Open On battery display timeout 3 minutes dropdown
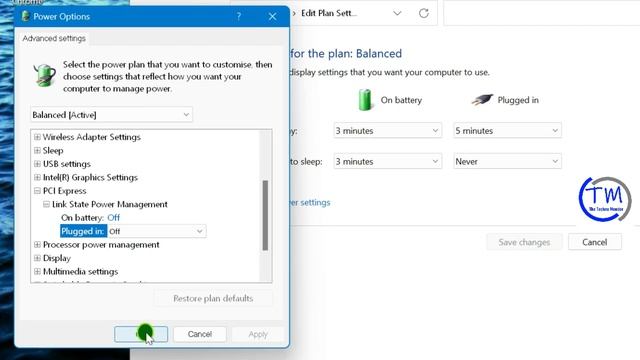The width and height of the screenshot is (640, 360). 387,131
